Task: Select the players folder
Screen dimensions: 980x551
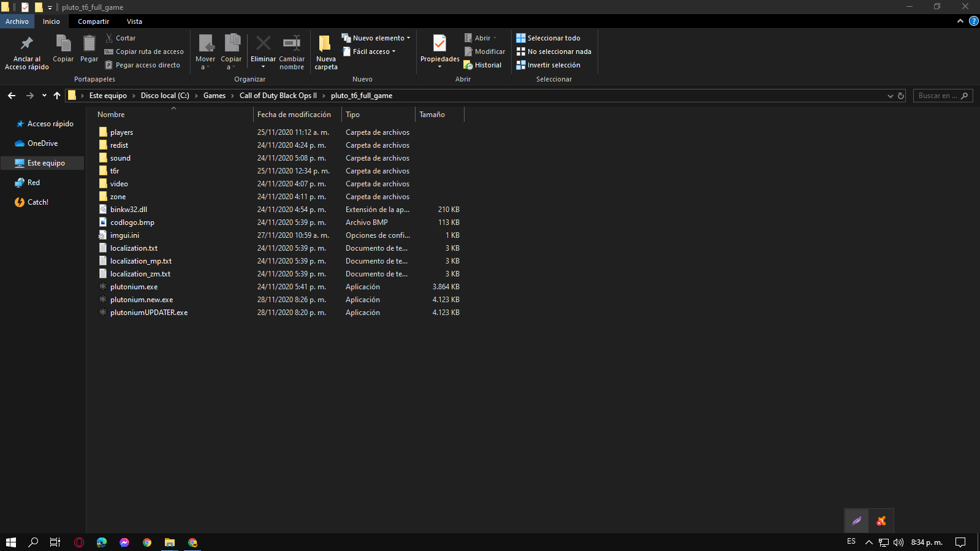Action: click(121, 132)
